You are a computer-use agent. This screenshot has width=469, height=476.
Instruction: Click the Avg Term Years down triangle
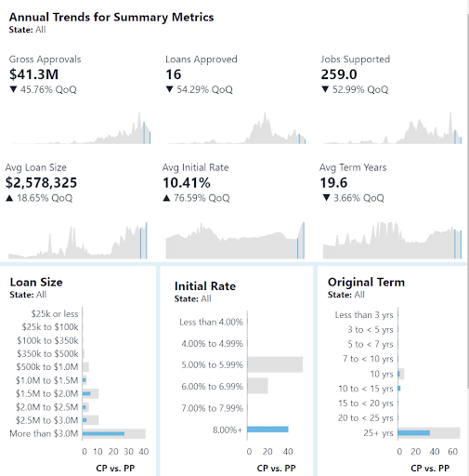[x=326, y=198]
